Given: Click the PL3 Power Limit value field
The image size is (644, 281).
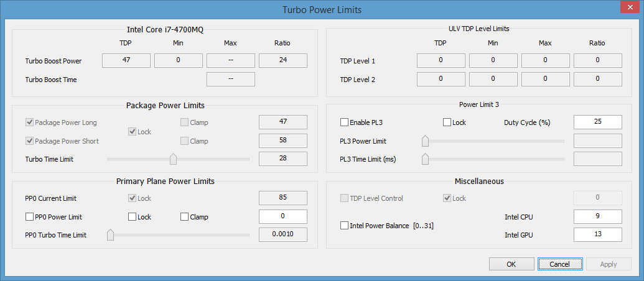Looking at the screenshot, I should tap(597, 140).
